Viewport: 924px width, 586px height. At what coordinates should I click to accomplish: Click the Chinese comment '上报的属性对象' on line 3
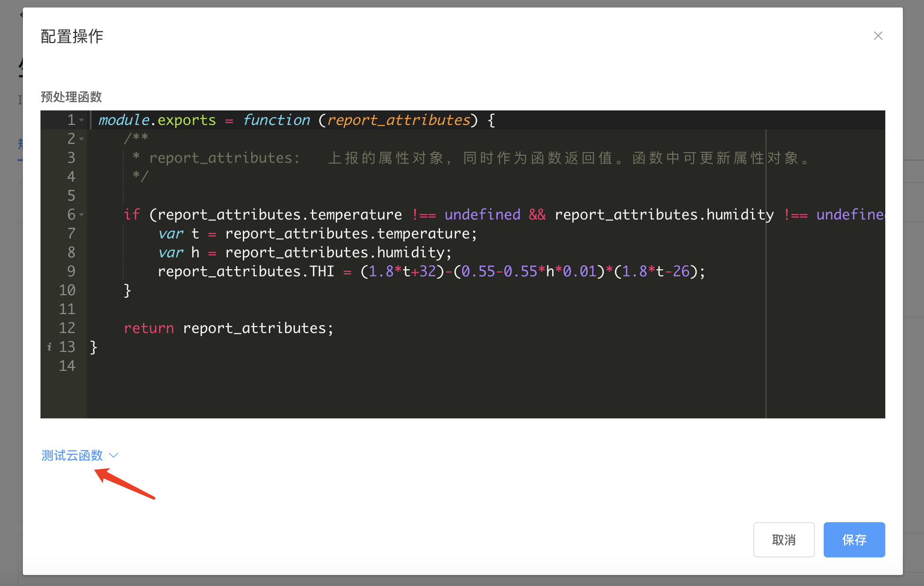(x=386, y=158)
